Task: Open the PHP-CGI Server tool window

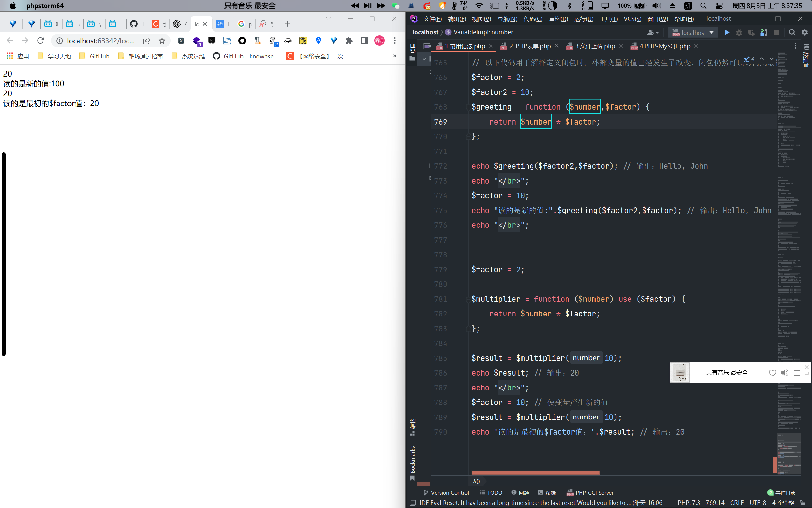Action: coord(590,492)
